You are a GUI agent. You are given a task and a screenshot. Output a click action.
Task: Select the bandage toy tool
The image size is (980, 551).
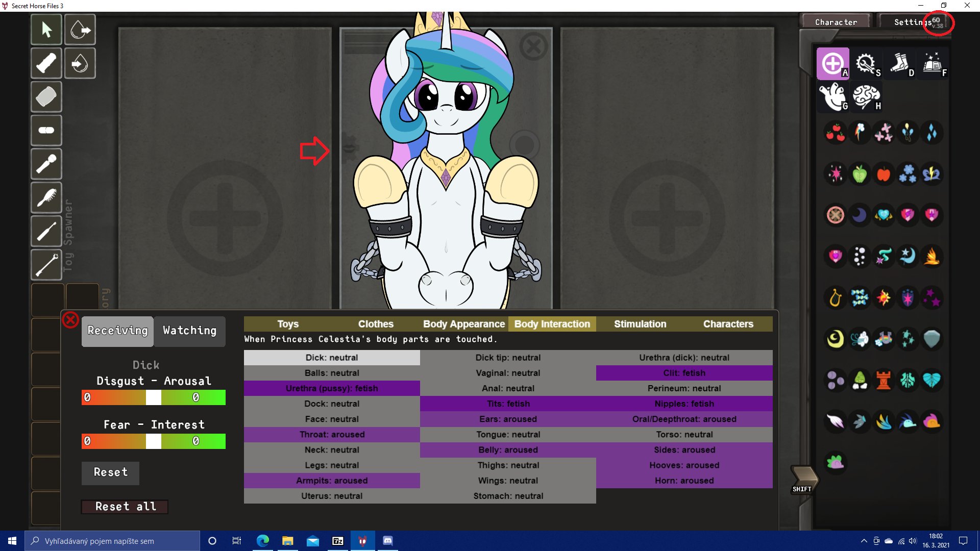(46, 63)
